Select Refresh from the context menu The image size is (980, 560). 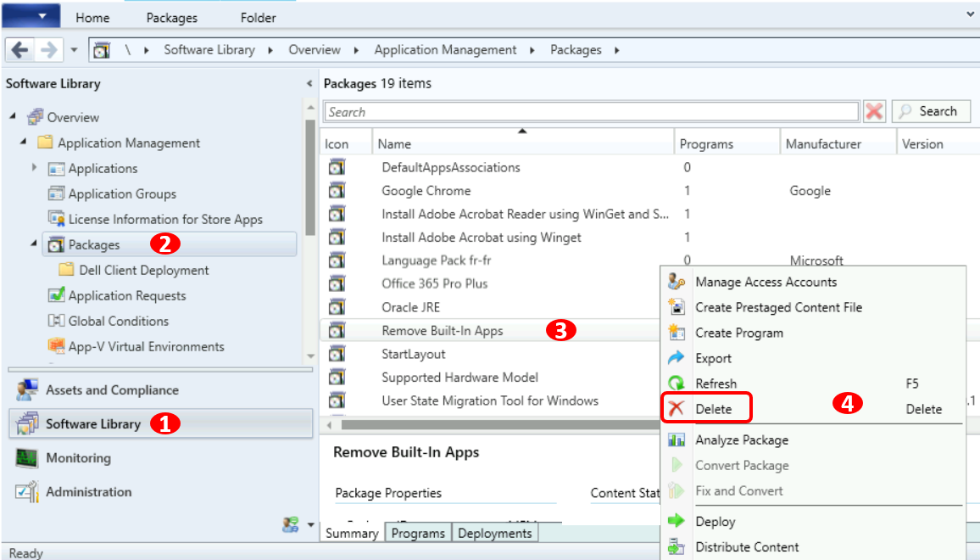coord(716,384)
